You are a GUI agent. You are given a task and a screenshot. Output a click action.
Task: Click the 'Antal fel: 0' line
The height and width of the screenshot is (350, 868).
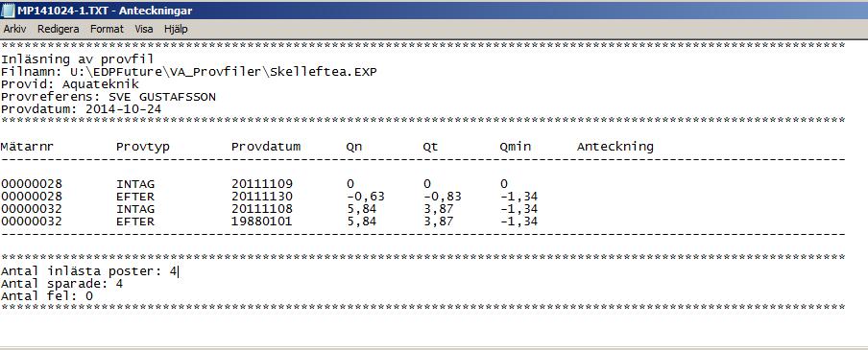(x=46, y=297)
